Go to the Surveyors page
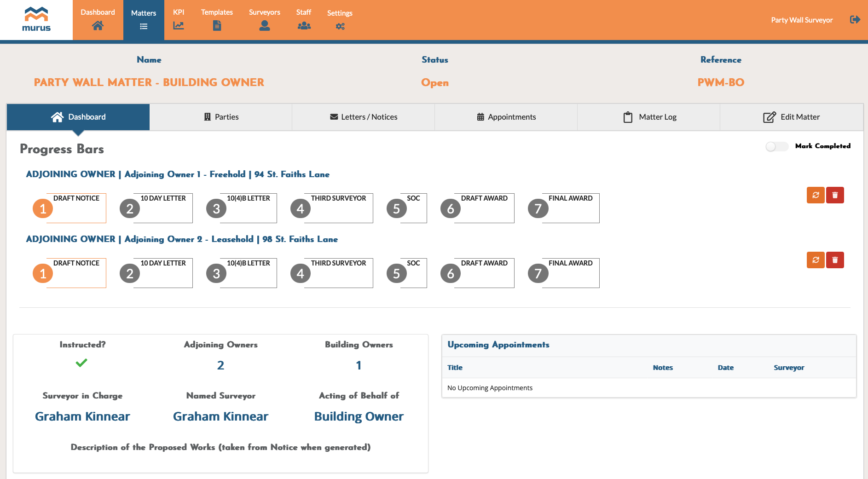This screenshot has height=479, width=868. [264, 20]
